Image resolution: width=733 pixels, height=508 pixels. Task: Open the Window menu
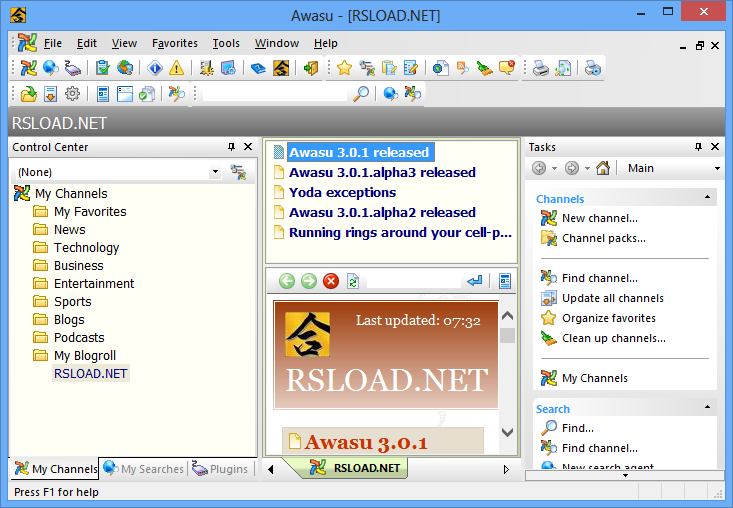[x=277, y=43]
